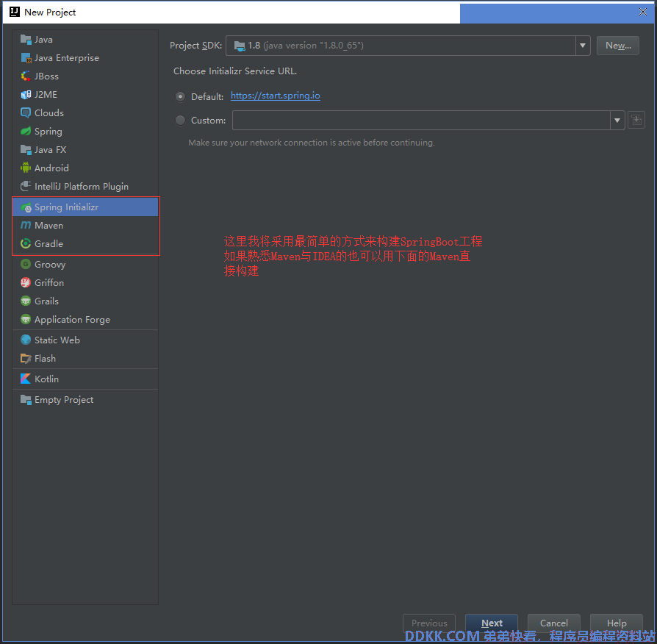
Task: Select the Java Enterprise icon
Action: pyautogui.click(x=26, y=58)
